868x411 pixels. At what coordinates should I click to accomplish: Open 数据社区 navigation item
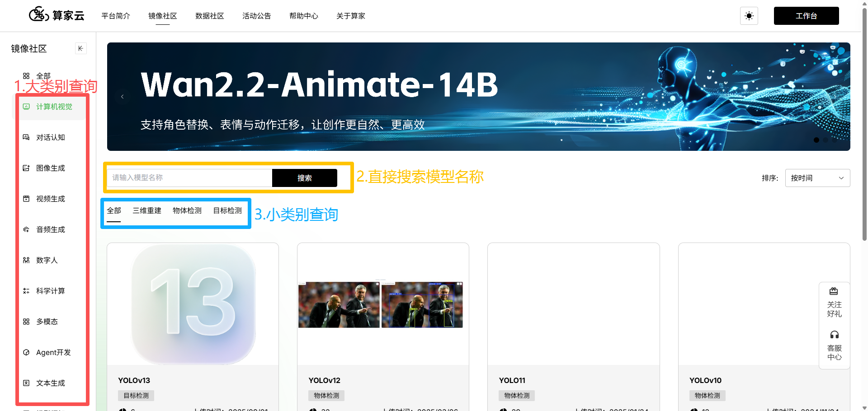point(210,16)
